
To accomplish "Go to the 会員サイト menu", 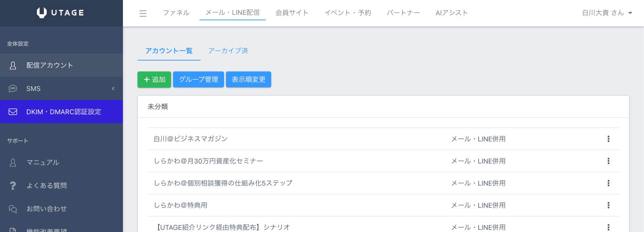I will [x=292, y=13].
